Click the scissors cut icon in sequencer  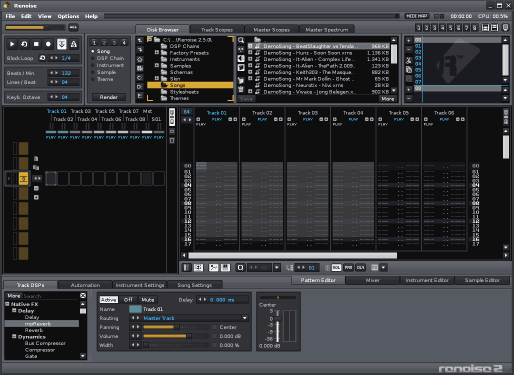409,61
